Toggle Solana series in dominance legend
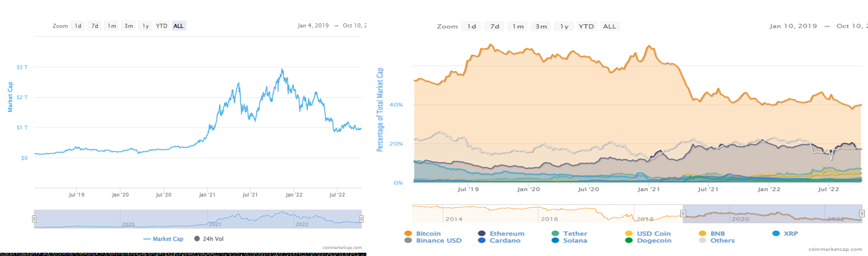This screenshot has height=256, width=868. tap(569, 240)
